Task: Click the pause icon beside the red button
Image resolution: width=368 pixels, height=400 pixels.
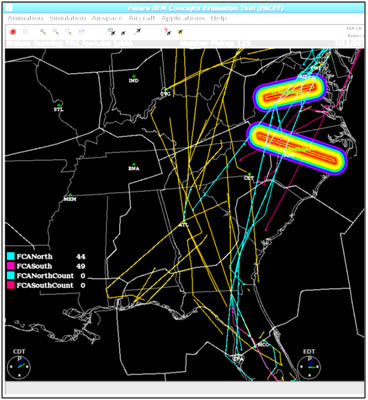Action: point(25,32)
